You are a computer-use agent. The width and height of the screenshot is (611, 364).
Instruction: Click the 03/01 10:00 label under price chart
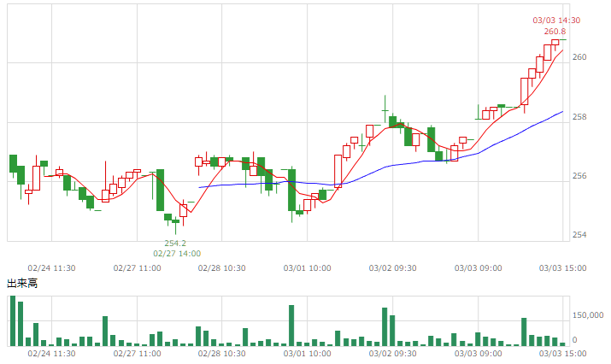pyautogui.click(x=307, y=268)
